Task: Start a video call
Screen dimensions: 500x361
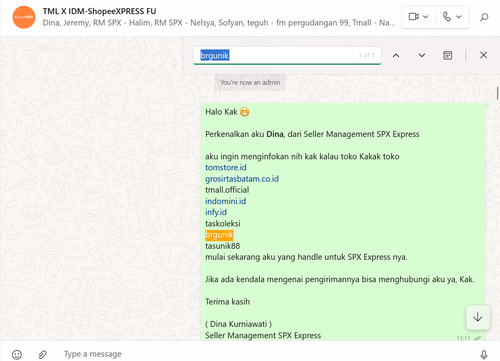Action: coord(413,17)
